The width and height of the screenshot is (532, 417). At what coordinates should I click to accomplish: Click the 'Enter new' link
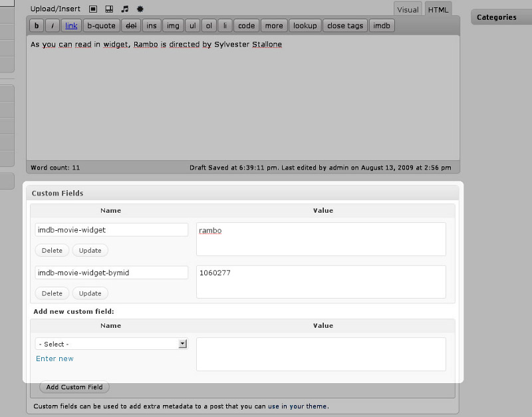(x=55, y=358)
